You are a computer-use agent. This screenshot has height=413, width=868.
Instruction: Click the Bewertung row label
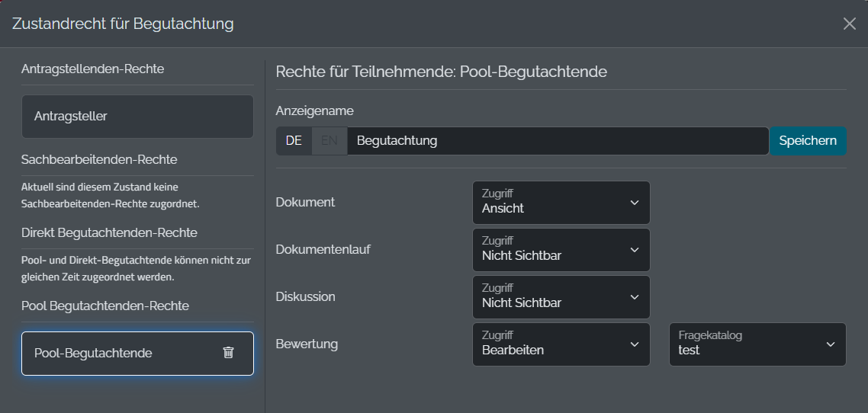(x=307, y=344)
